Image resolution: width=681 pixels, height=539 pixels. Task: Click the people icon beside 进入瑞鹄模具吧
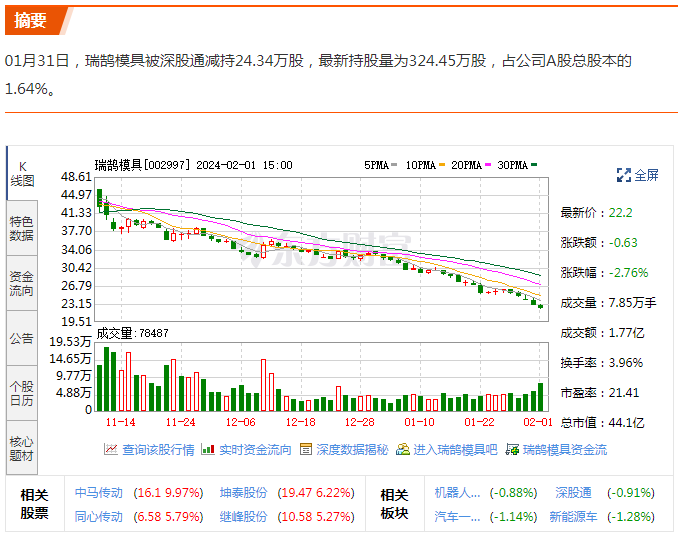pos(403,449)
